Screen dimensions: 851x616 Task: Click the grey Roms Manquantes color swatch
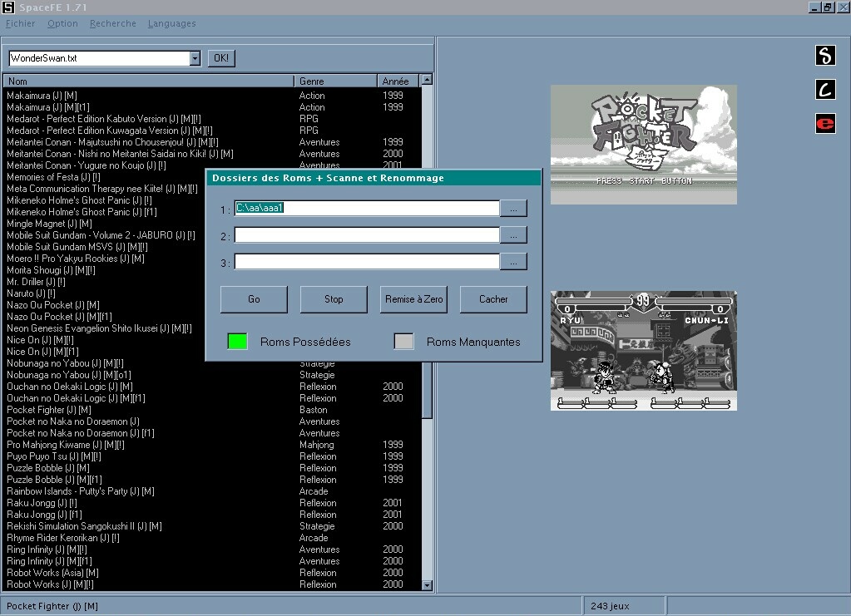[403, 342]
